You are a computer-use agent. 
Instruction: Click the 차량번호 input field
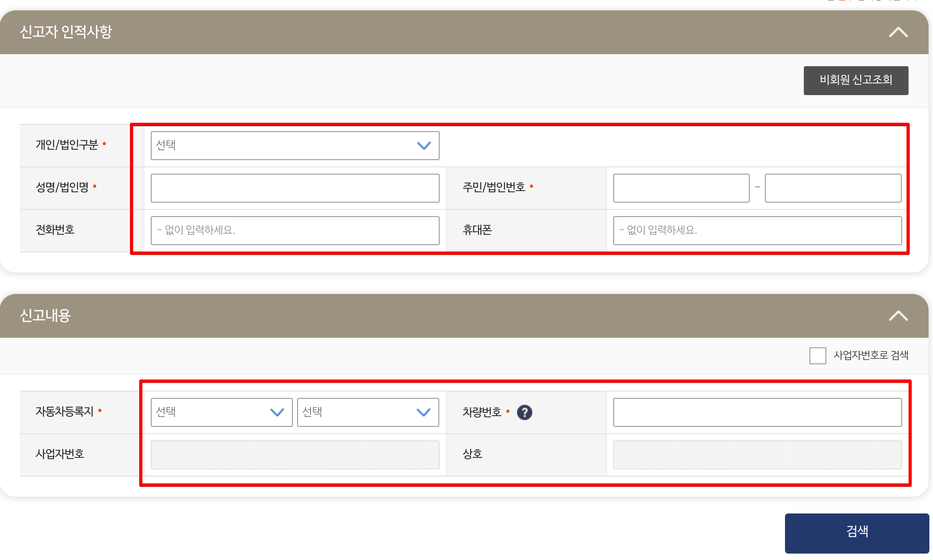[757, 412]
